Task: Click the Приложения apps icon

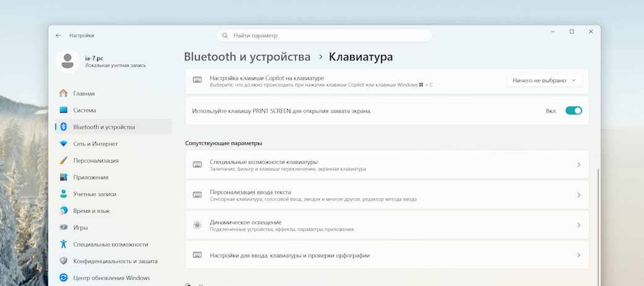Action: click(x=63, y=177)
